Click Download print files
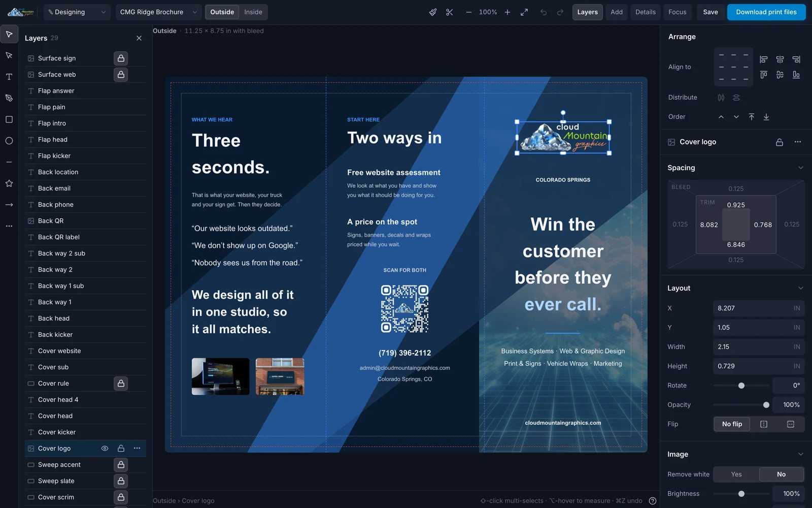This screenshot has width=812, height=508. [x=766, y=12]
